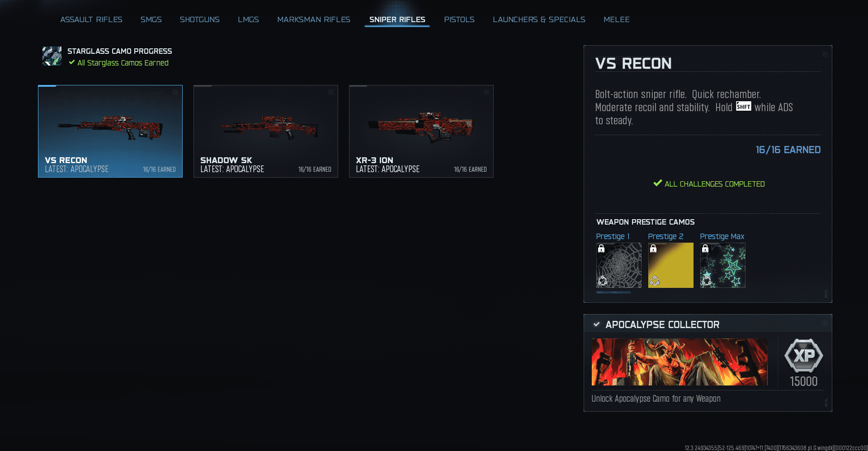Click the Apocalypse Collector demon artwork banner
The image size is (868, 451).
[x=679, y=362]
